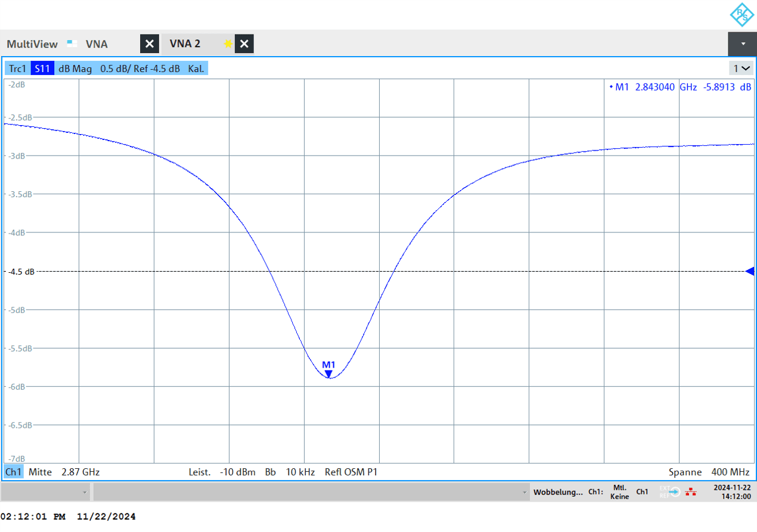757x532 pixels.
Task: Expand the wide status bar message dropdown
Action: [x=311, y=492]
